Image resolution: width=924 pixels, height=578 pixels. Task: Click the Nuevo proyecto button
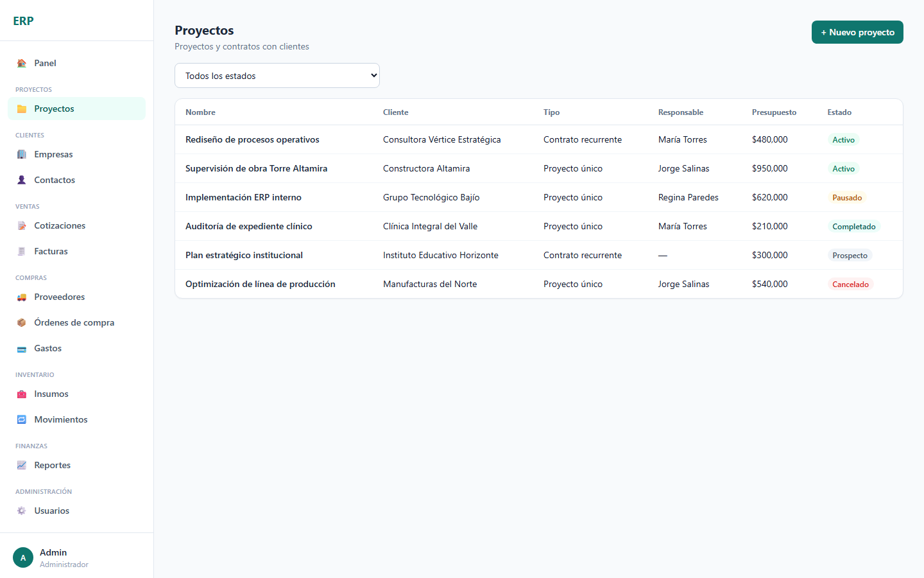point(857,32)
